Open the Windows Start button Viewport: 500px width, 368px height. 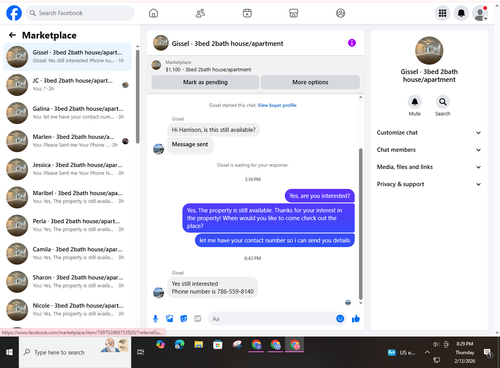(x=9, y=352)
